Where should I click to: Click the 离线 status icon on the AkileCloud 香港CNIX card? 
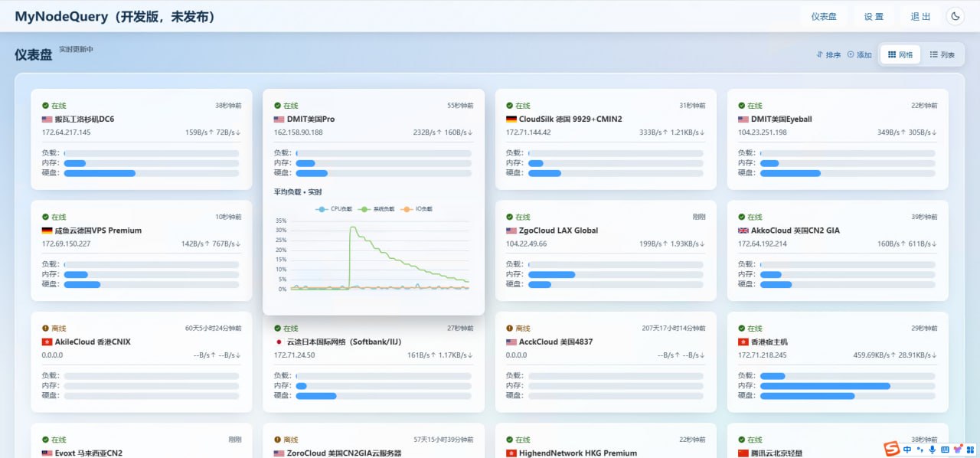coord(45,328)
